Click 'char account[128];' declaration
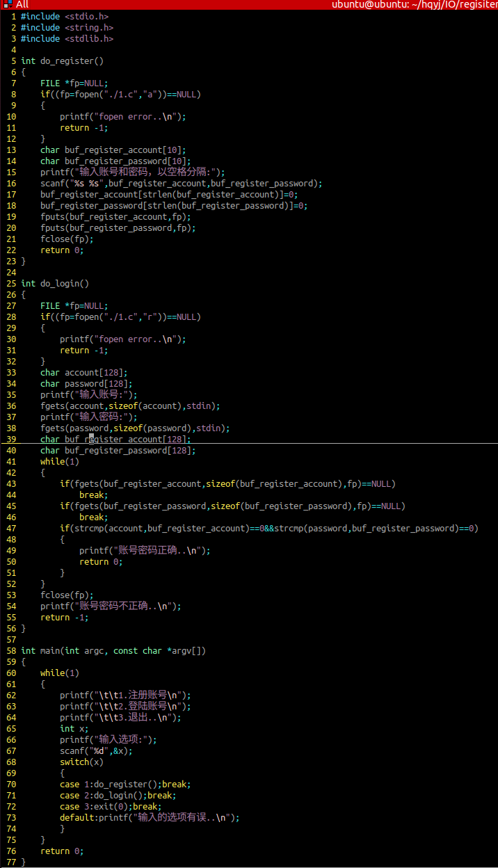Image resolution: width=498 pixels, height=868 pixels. click(84, 373)
